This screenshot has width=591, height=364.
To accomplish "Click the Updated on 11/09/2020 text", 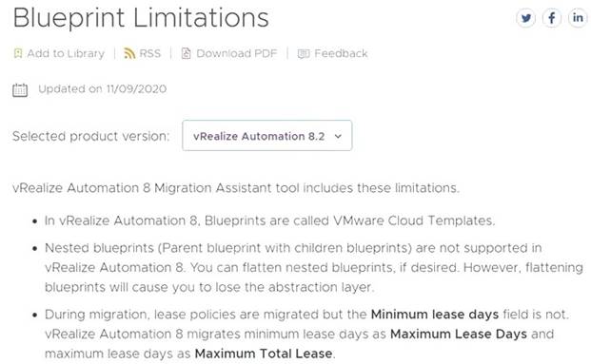I will pos(102,89).
